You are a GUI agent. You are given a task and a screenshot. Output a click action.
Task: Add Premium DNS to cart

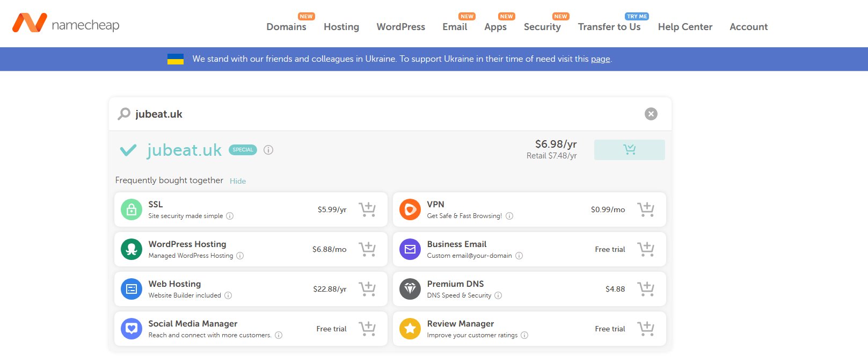click(645, 289)
